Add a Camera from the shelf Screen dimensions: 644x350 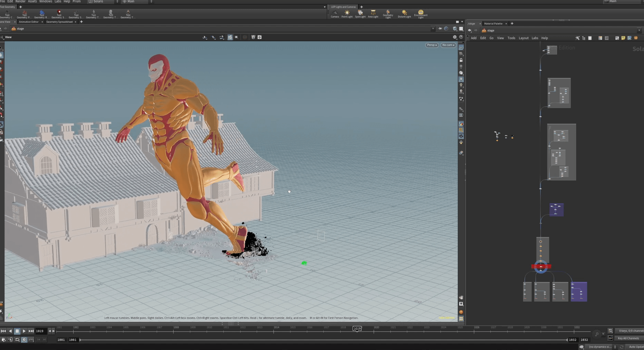[335, 14]
